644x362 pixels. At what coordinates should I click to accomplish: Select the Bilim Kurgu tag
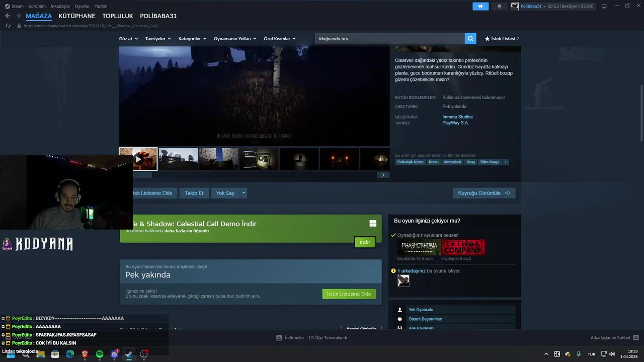coord(490,162)
